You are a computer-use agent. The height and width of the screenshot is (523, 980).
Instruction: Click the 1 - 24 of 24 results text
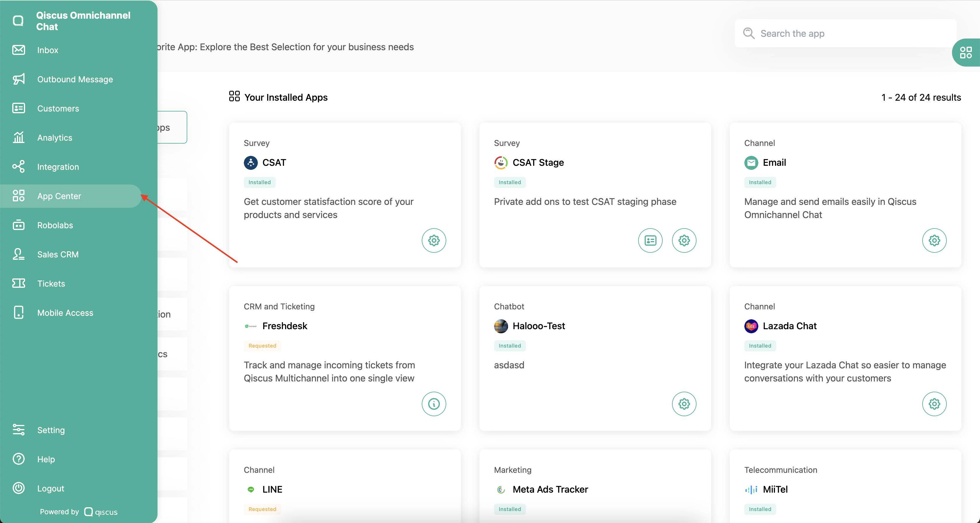tap(921, 97)
